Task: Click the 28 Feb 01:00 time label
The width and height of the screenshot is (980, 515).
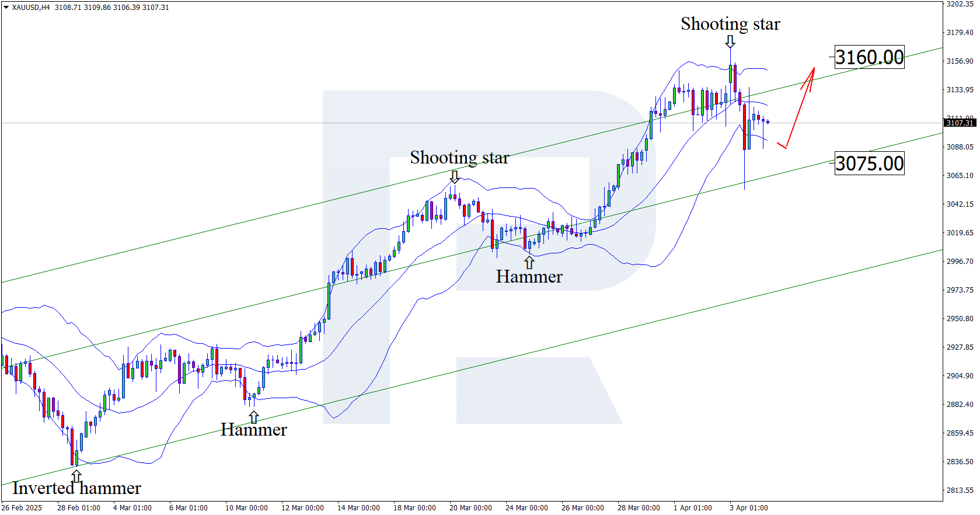Action: (x=79, y=508)
